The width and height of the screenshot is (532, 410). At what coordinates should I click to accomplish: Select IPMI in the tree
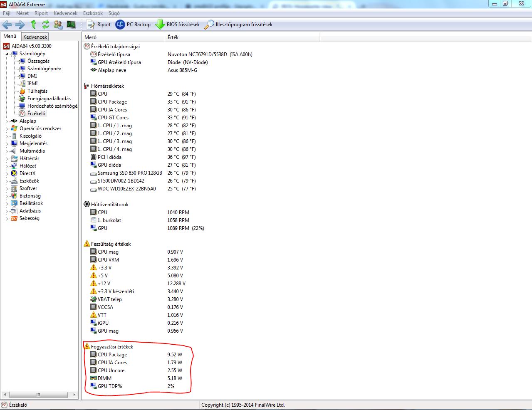coord(32,84)
